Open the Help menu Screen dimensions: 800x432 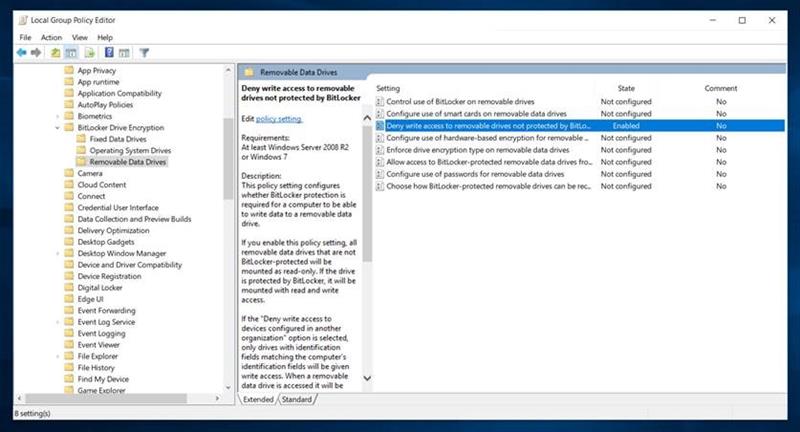pos(105,37)
